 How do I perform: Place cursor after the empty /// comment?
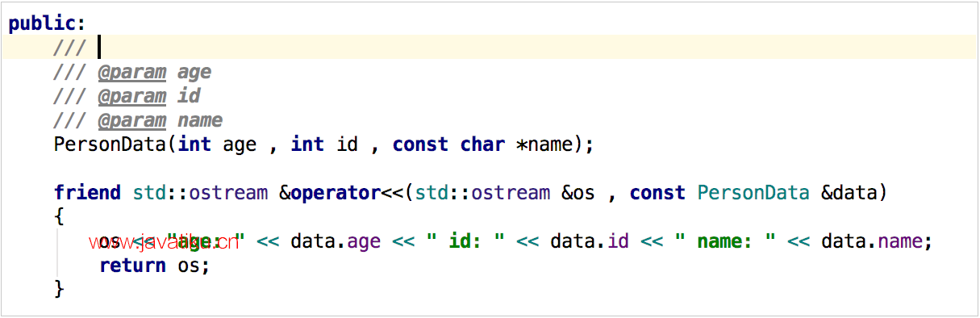tap(98, 48)
